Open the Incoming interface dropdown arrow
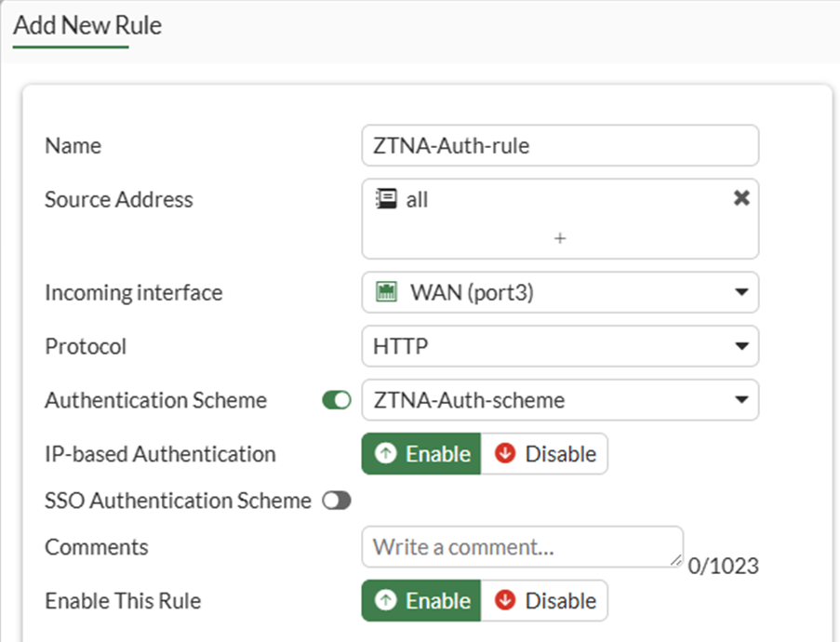Screen dimensions: 840x642 [x=741, y=292]
